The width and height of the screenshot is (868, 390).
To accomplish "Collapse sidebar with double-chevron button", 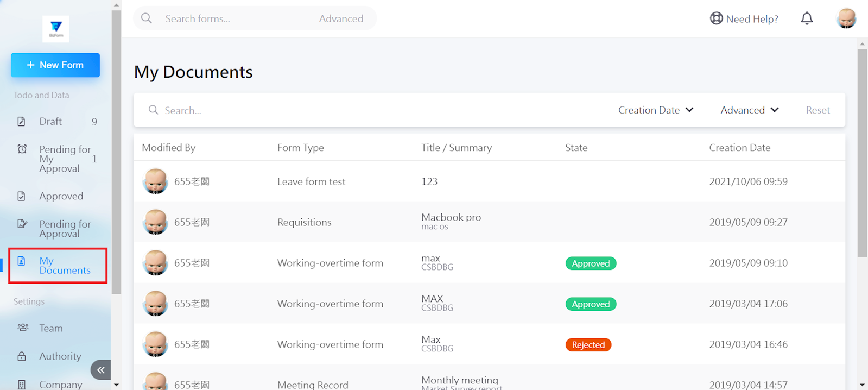I will (x=101, y=370).
